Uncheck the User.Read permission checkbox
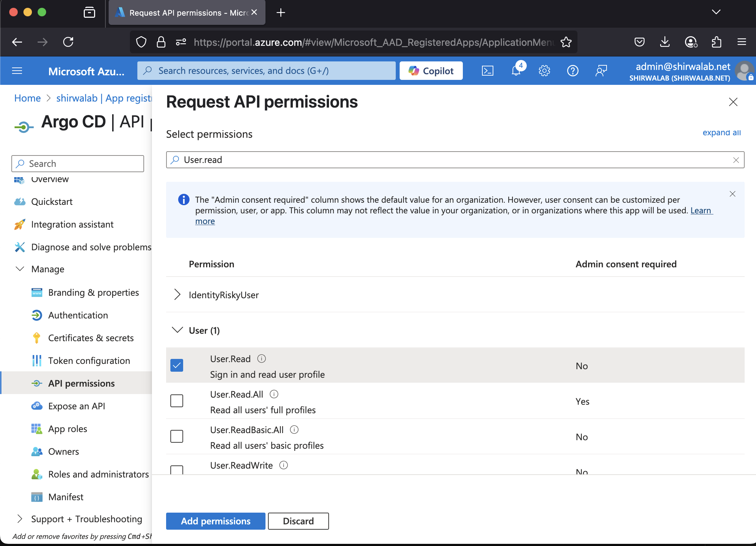This screenshot has height=546, width=756. [177, 365]
